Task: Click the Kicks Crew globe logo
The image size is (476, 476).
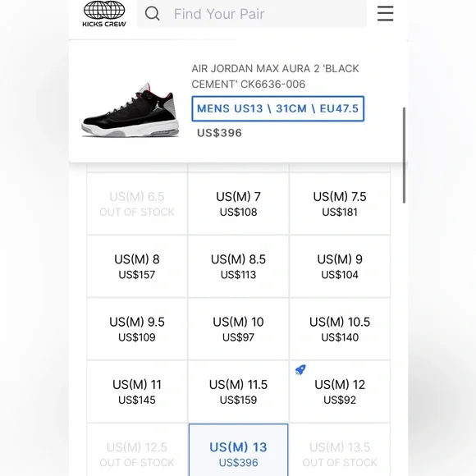Action: click(104, 14)
